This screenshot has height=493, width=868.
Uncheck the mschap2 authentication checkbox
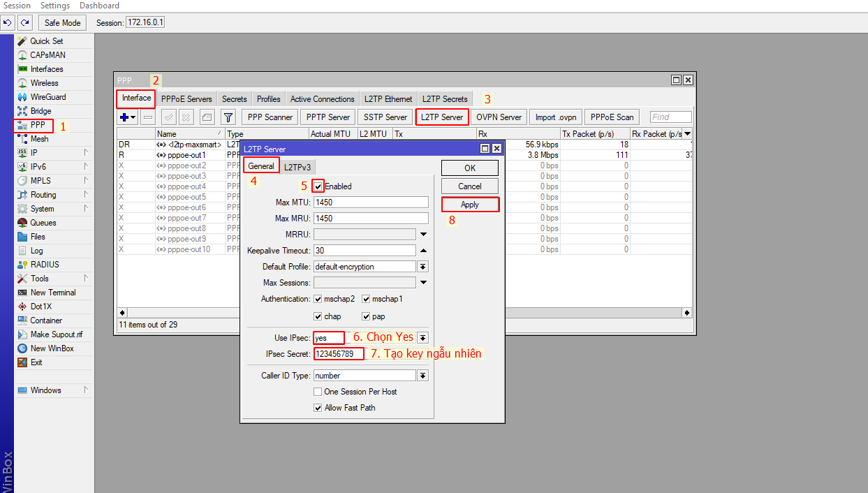point(318,299)
